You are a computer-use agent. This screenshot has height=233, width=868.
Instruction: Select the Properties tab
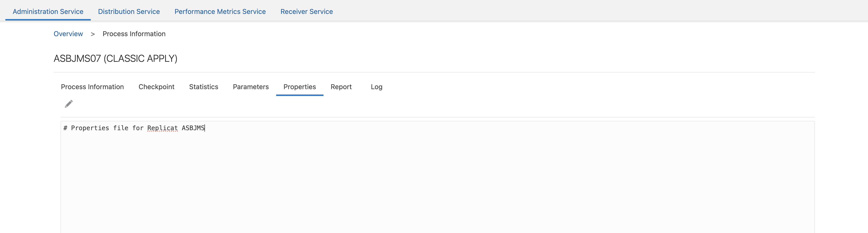point(300,87)
